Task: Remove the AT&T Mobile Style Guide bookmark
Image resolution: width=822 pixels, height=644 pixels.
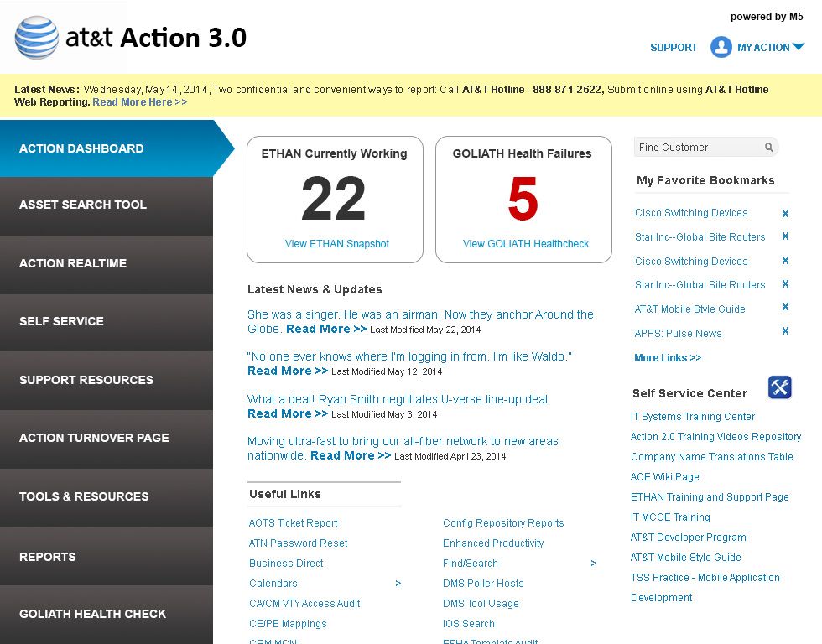Action: click(x=785, y=307)
